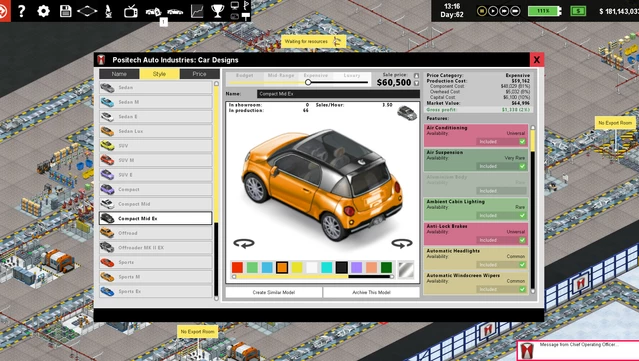Click the car Name input field

point(338,94)
